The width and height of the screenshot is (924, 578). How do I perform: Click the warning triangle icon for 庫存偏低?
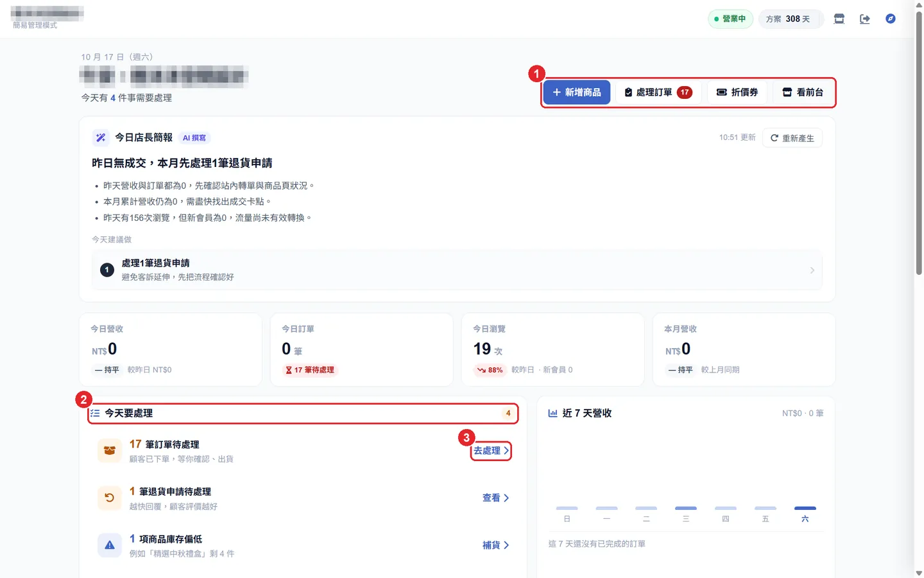coord(110,545)
